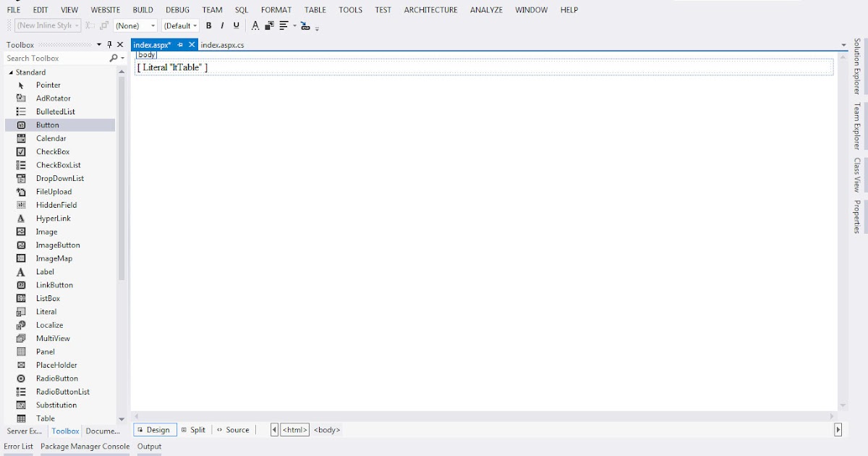Select the Calendar control from Standard toolbox
Viewport: 868px width, 456px height.
49,138
